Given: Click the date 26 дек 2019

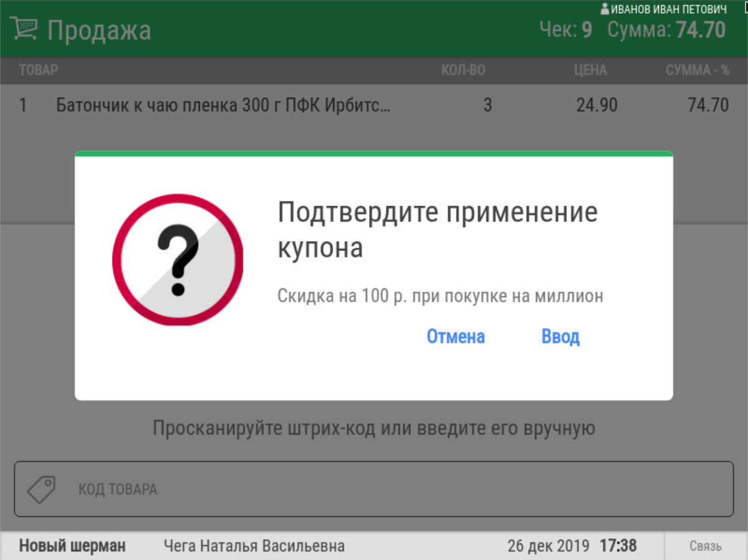Looking at the screenshot, I should 549,546.
